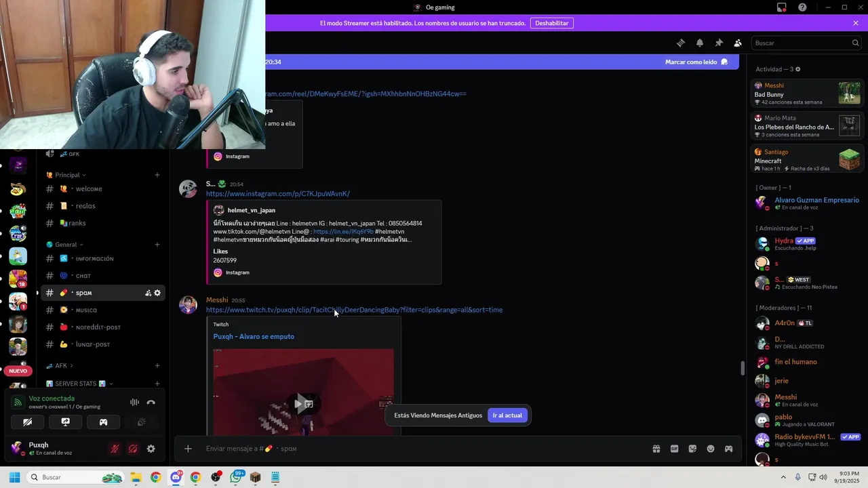Toggle noise suppression waveform icon
The image size is (868, 488).
coord(134,403)
